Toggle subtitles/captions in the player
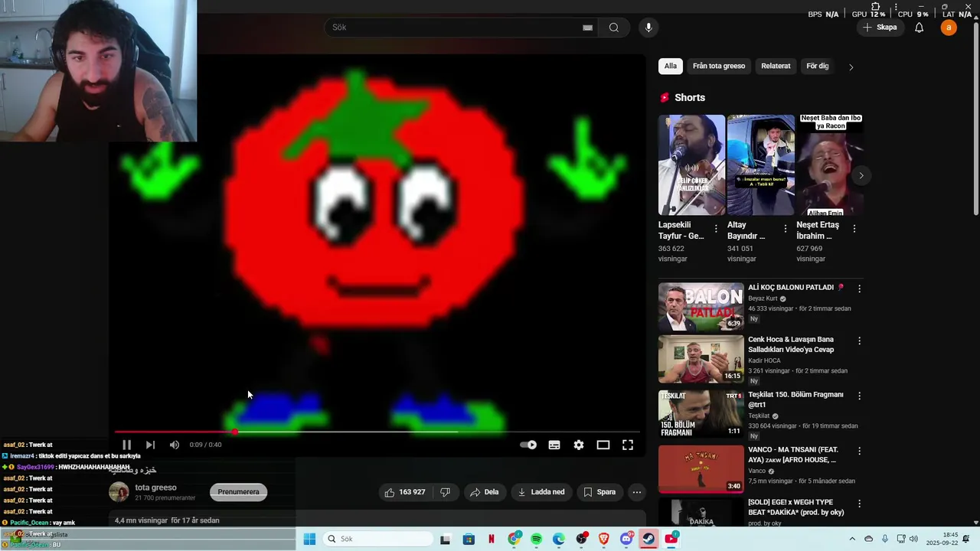The height and width of the screenshot is (551, 980). pyautogui.click(x=554, y=445)
